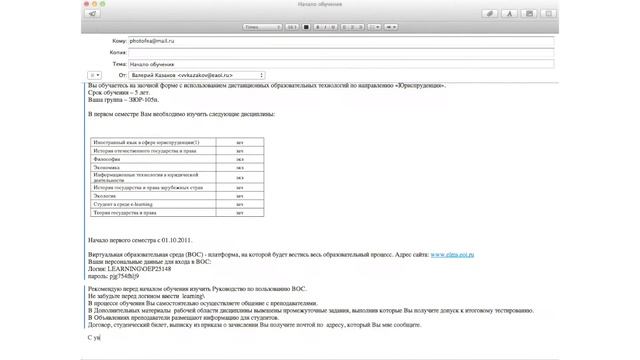Click line 'Начало первого семестра с 01.10.2011'
The height and width of the screenshot is (360, 640).
coord(140,240)
